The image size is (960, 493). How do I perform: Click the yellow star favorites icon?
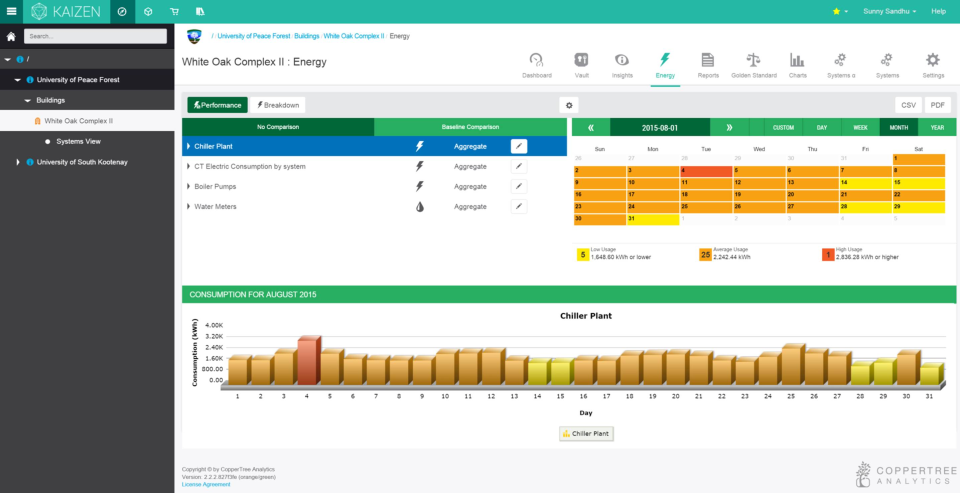coord(836,12)
